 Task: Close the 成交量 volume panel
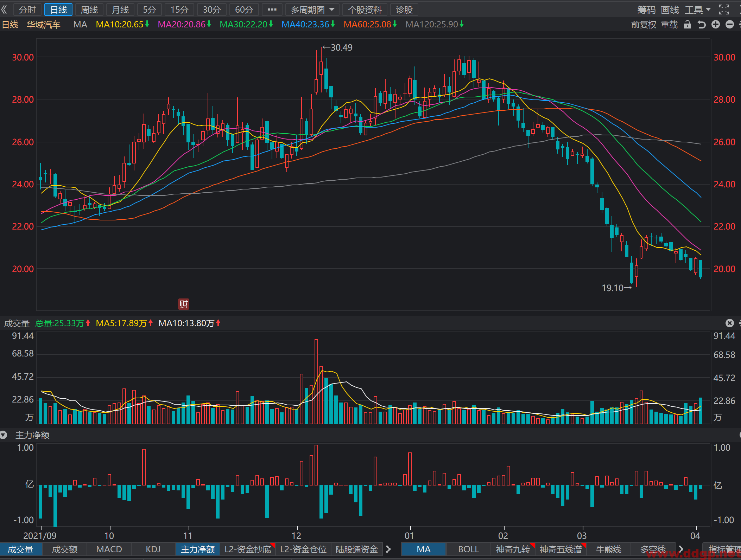(730, 323)
